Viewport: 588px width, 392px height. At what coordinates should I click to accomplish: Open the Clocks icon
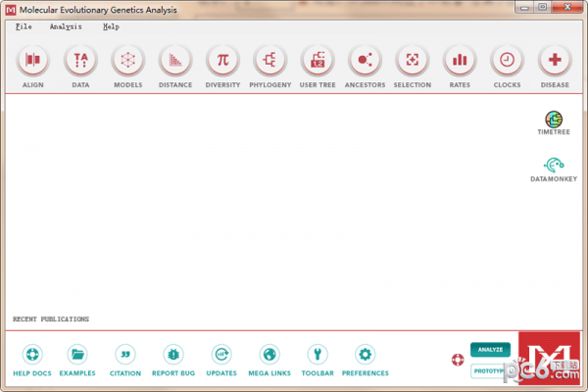click(507, 60)
